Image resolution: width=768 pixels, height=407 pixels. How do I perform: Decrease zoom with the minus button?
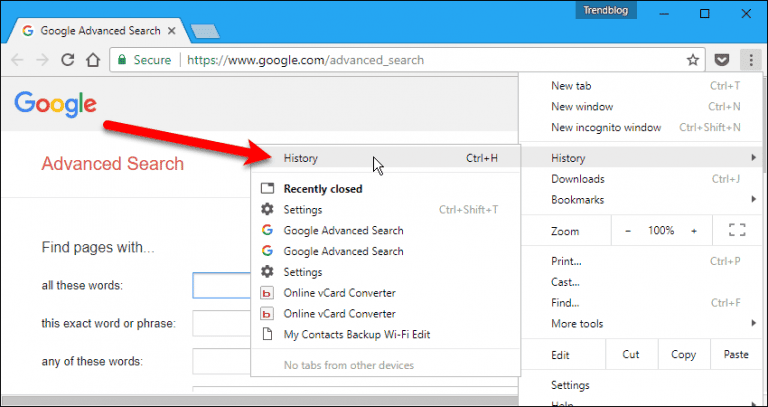tap(628, 231)
